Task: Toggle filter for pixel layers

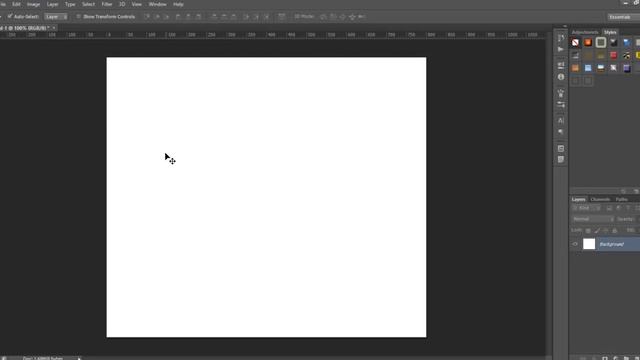Action: 609,208
